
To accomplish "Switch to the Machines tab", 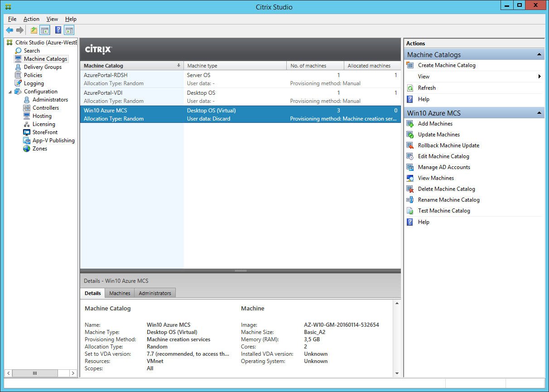I will click(120, 293).
